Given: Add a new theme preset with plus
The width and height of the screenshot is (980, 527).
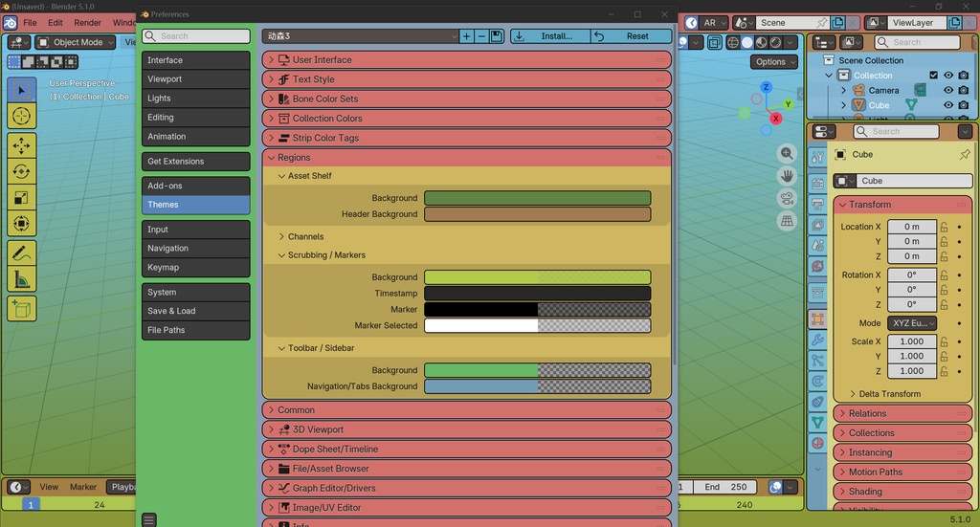Looking at the screenshot, I should (x=466, y=36).
